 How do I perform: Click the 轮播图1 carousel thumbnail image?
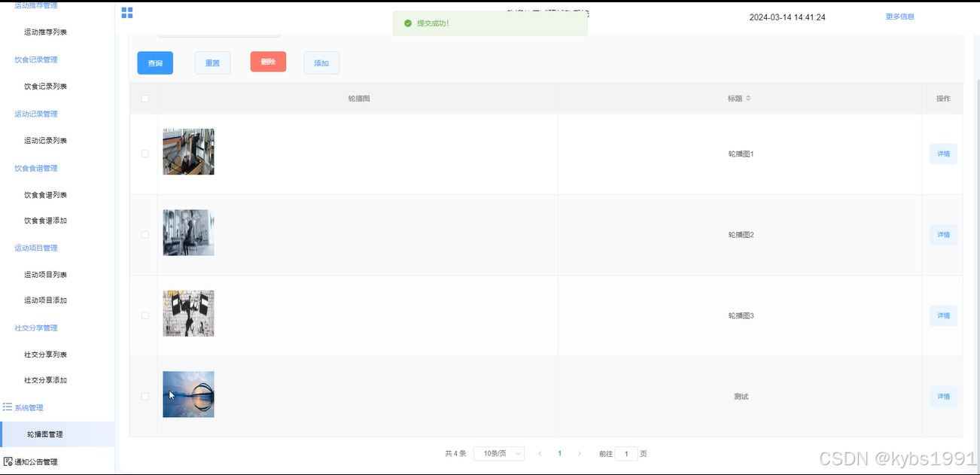pos(188,151)
